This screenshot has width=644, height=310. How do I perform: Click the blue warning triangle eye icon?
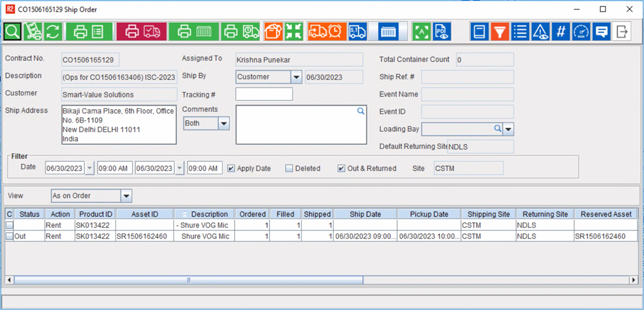pyautogui.click(x=540, y=31)
